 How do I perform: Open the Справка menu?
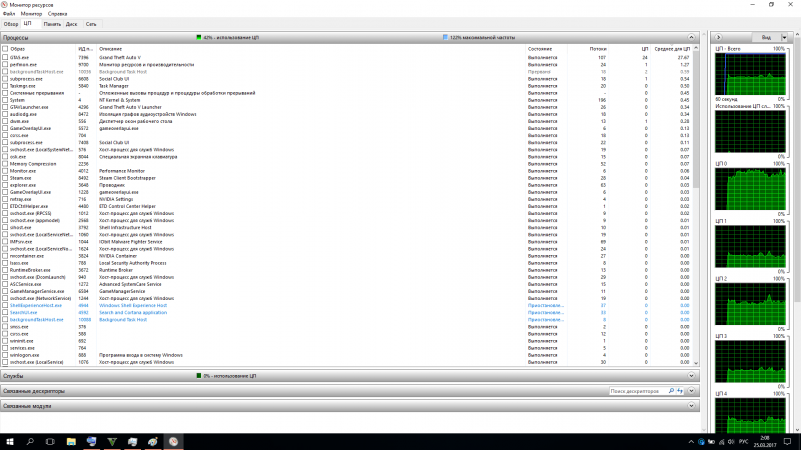click(57, 14)
